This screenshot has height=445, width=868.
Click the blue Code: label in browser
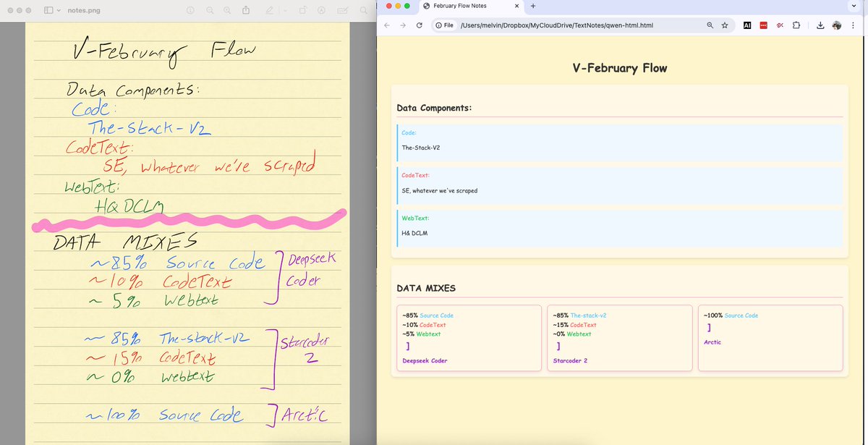pyautogui.click(x=409, y=132)
